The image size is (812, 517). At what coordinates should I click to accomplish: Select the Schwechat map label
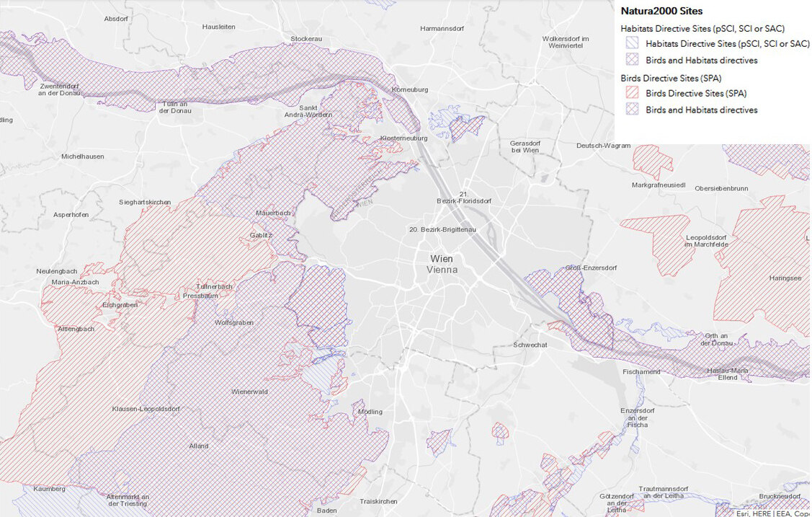point(530,345)
